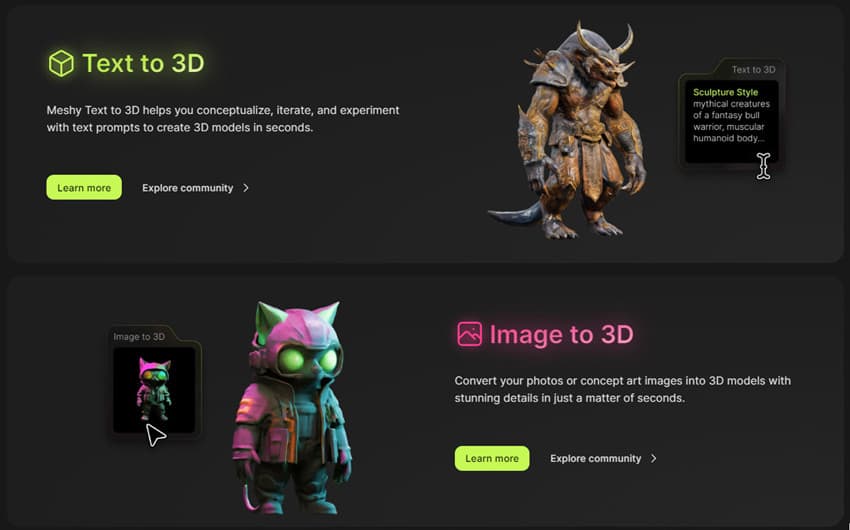Select the bull warrior 3D model image

568,131
